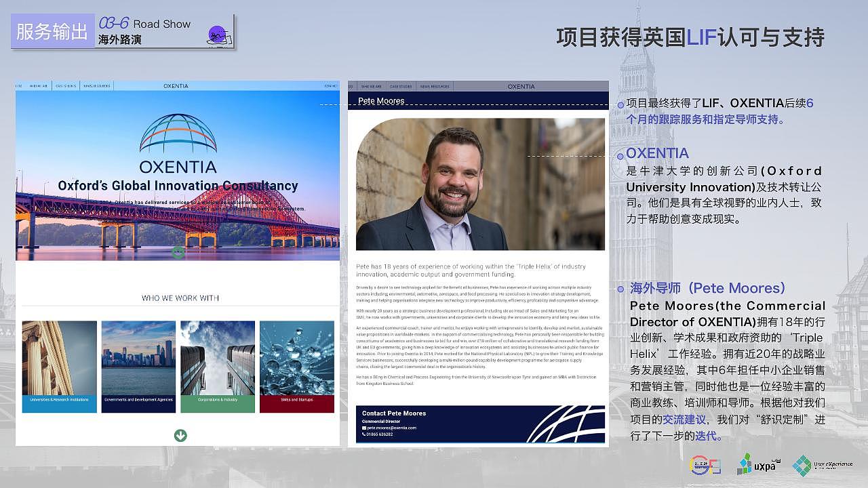The width and height of the screenshot is (868, 488).
Task: Click the blue text 个月的跟踪服务和指定导师支持
Action: (705, 119)
